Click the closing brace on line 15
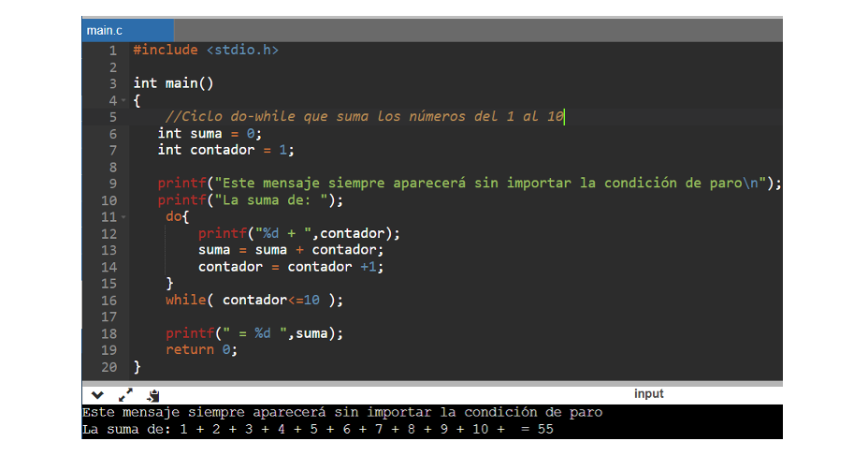Viewport: 868px width, 456px height. (170, 284)
